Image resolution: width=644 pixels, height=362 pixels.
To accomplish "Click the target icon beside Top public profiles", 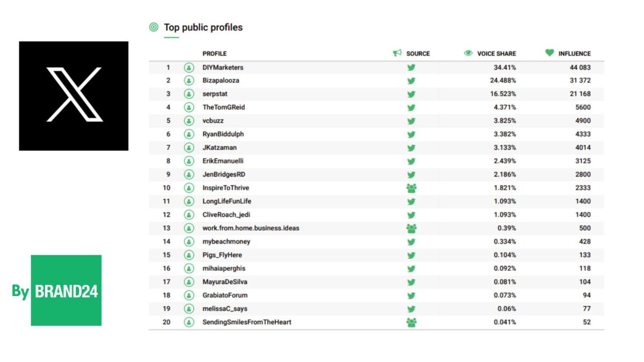I will 154,27.
